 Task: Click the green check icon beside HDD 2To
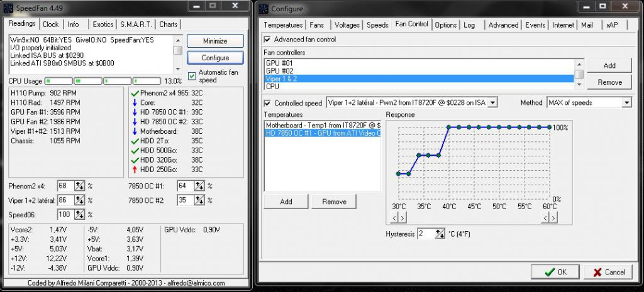[x=135, y=141]
